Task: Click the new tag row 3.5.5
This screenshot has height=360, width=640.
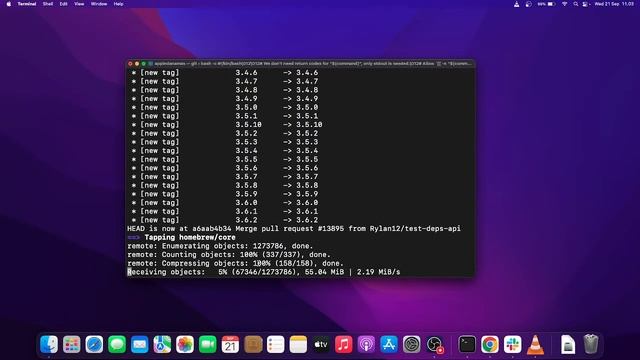Action: point(224,159)
